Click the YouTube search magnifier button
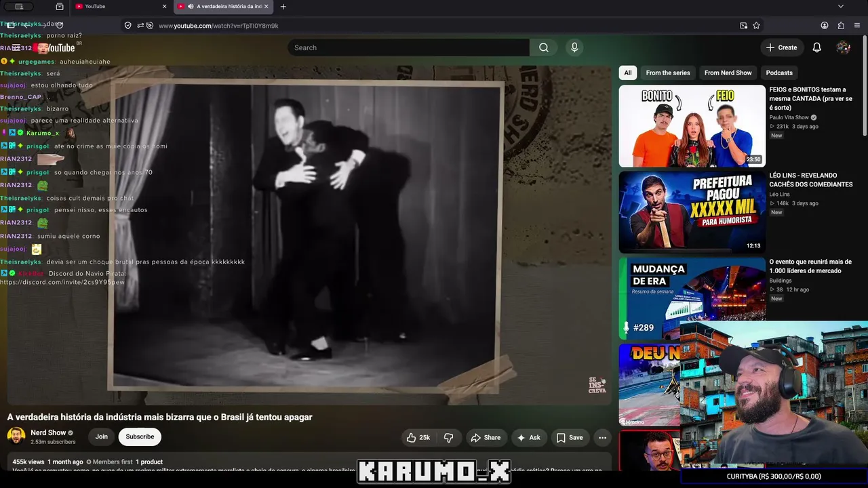This screenshot has height=488, width=868. [544, 47]
